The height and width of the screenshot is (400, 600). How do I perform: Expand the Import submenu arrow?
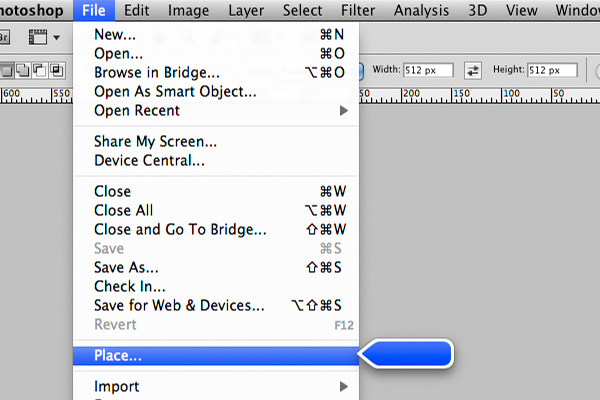click(344, 387)
